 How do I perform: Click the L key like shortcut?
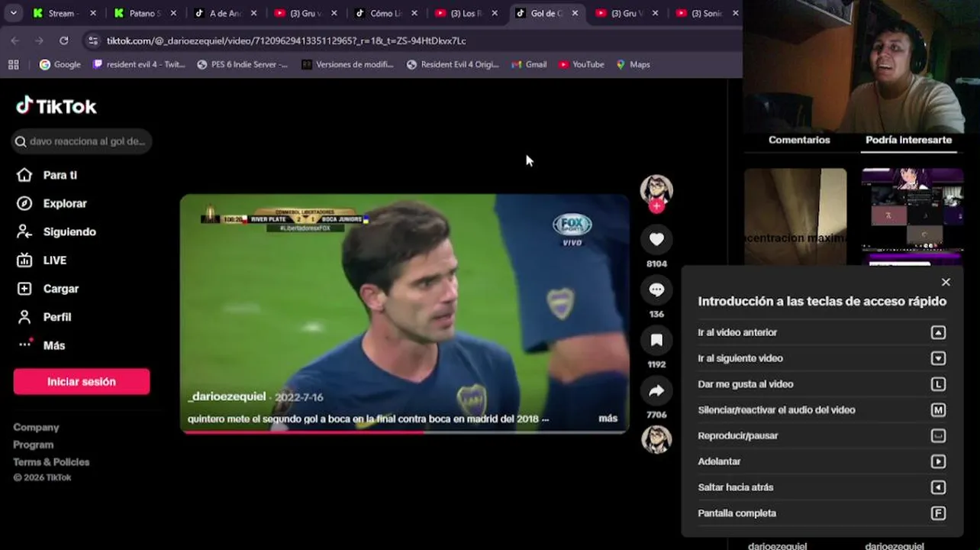[939, 384]
